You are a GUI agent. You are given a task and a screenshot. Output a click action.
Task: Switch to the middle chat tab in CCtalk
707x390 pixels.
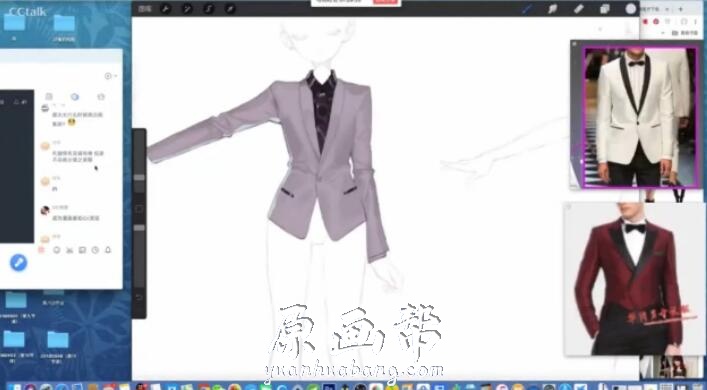coord(75,96)
